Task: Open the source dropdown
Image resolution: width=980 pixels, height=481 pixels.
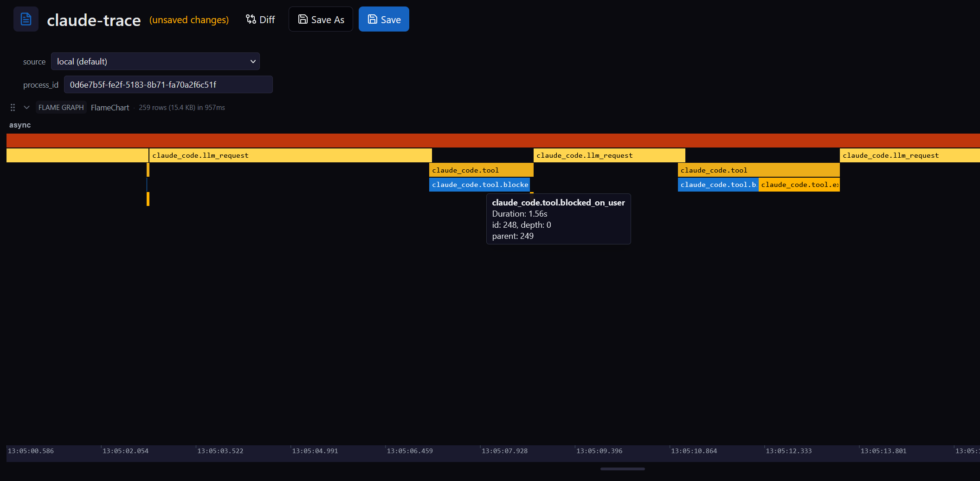Action: pos(155,61)
